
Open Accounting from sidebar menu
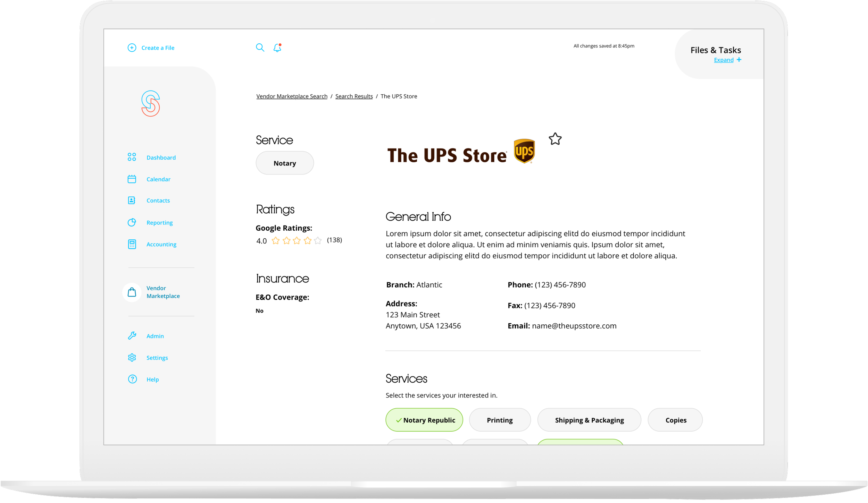coord(161,244)
